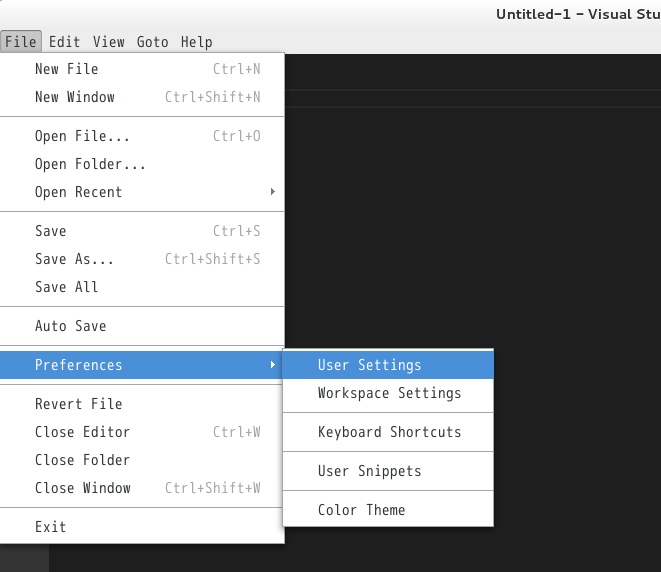
Task: Click Save All in File menu
Action: (66, 287)
